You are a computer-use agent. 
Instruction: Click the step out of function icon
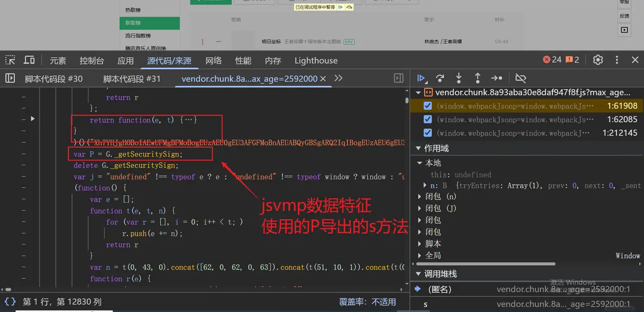coord(477,78)
